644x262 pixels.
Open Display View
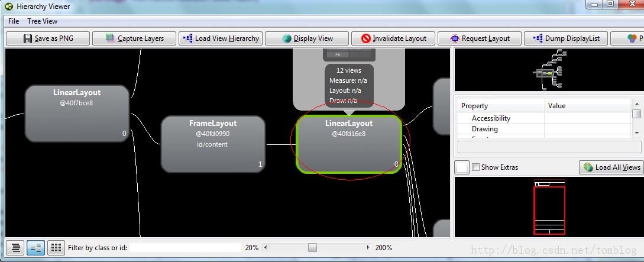tap(308, 38)
